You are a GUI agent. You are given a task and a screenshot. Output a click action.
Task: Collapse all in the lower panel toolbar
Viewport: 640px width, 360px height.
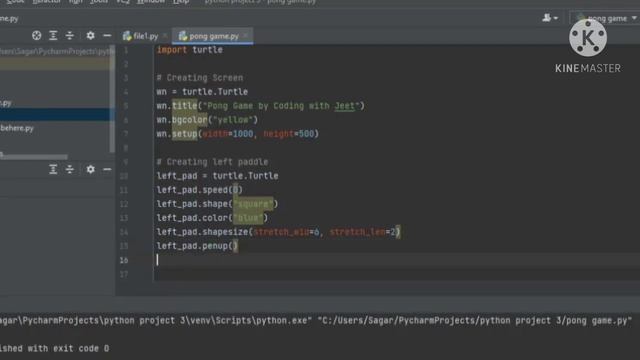coord(70,169)
